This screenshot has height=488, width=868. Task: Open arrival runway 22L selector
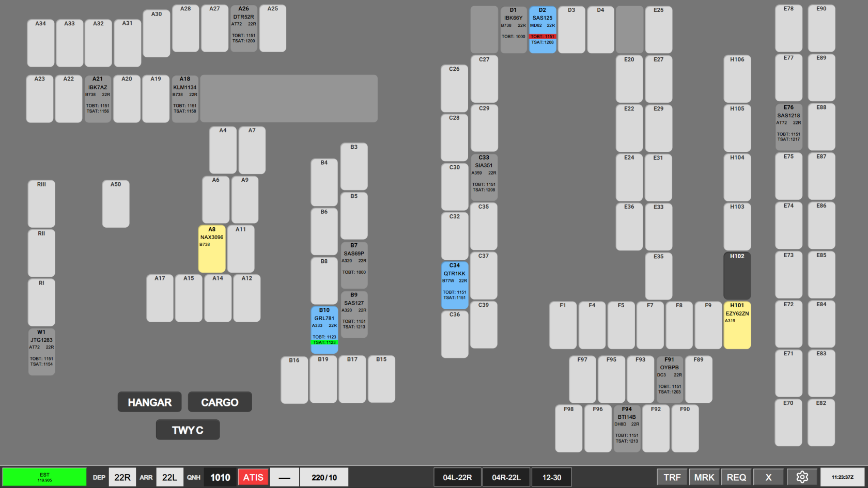(169, 477)
